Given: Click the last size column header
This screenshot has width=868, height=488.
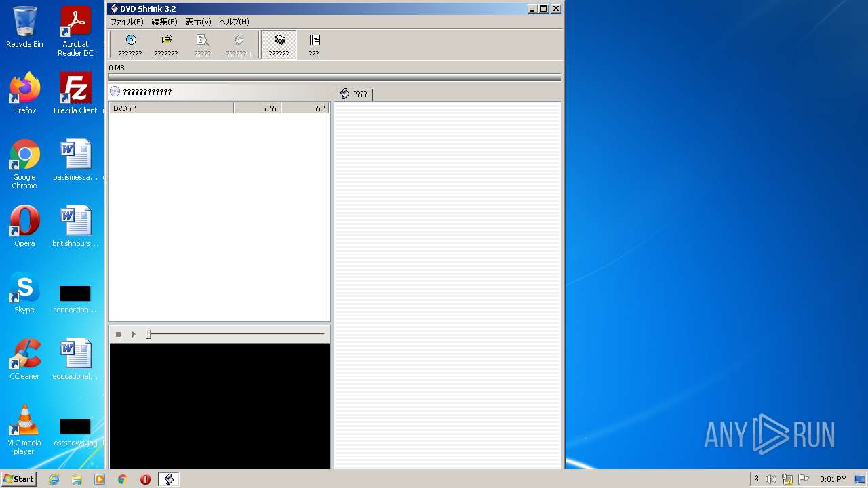Looking at the screenshot, I should point(305,108).
